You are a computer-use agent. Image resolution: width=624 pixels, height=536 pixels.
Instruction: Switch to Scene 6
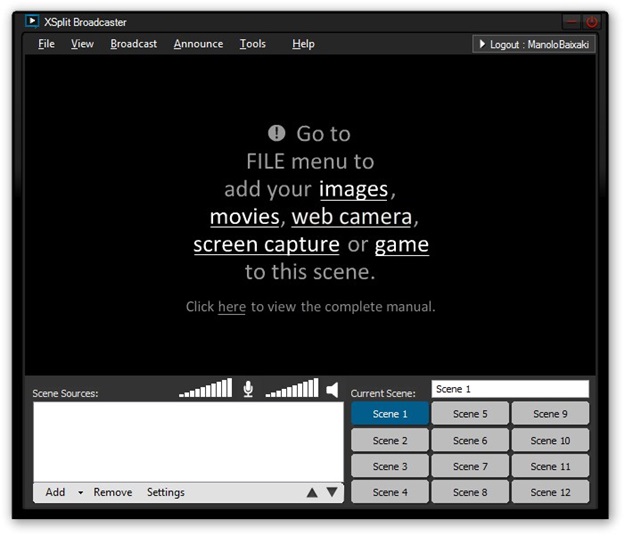(x=470, y=440)
